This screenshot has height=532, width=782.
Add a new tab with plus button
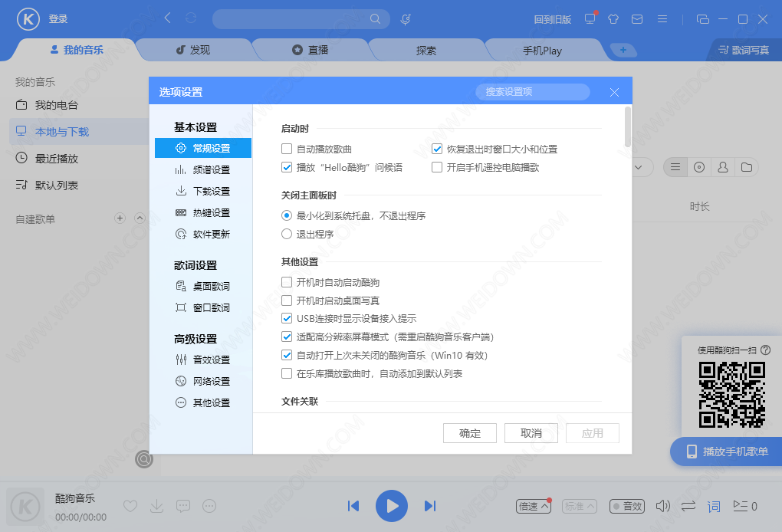(x=623, y=50)
